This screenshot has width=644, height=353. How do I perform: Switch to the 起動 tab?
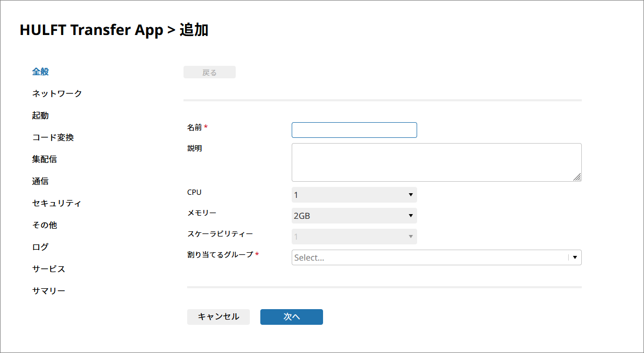coord(40,115)
